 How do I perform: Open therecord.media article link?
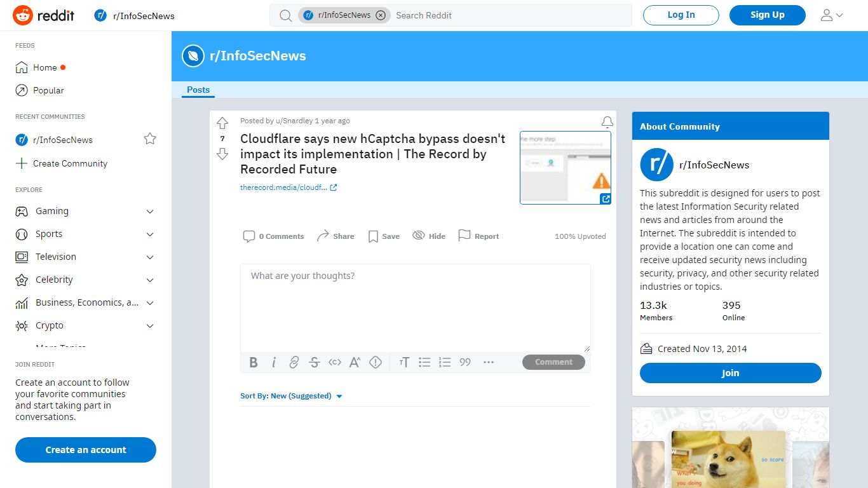point(288,187)
